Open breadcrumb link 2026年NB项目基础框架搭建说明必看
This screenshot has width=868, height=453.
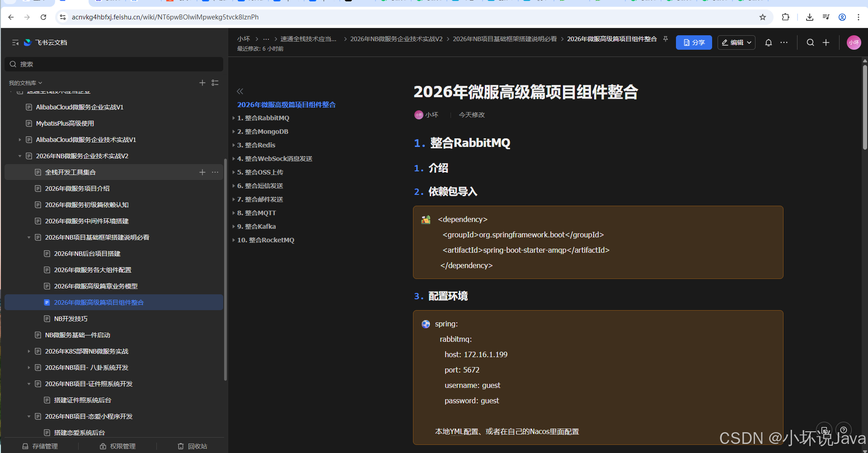pos(505,39)
